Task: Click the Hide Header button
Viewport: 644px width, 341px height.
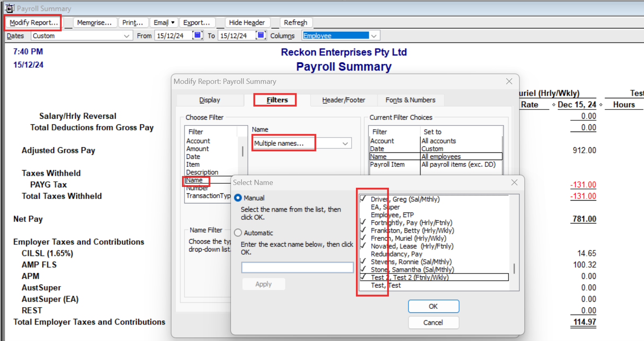Action: coord(247,22)
